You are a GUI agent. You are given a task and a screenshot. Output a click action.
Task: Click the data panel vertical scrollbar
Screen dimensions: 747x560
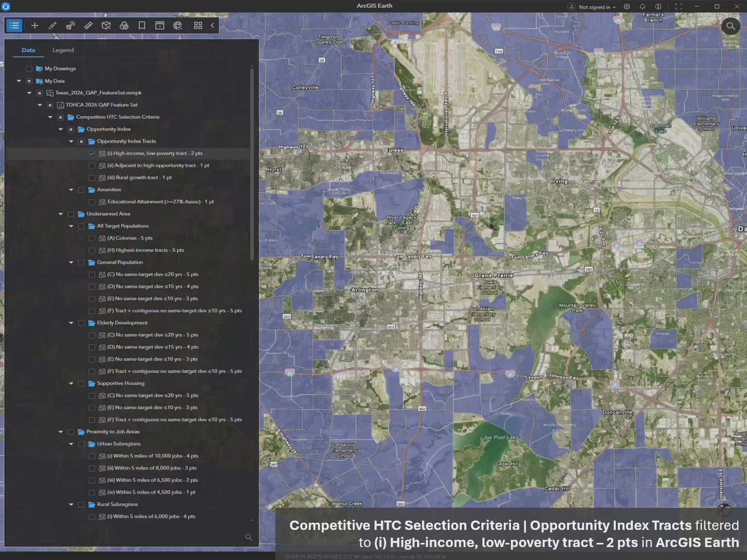point(252,163)
